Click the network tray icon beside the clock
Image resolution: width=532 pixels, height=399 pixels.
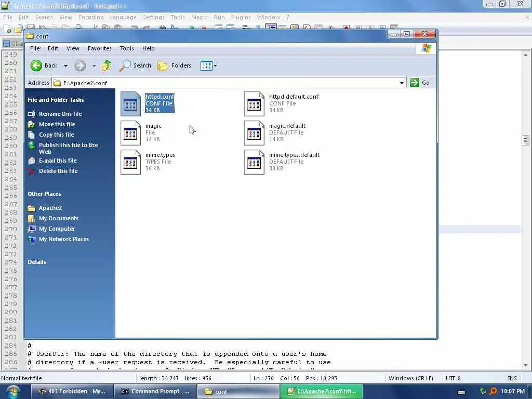pos(483,391)
